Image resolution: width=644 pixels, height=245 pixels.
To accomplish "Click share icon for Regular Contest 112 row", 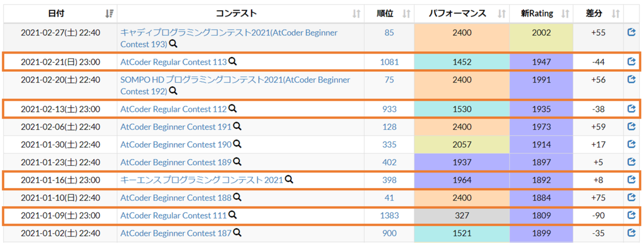I will pyautogui.click(x=632, y=109).
